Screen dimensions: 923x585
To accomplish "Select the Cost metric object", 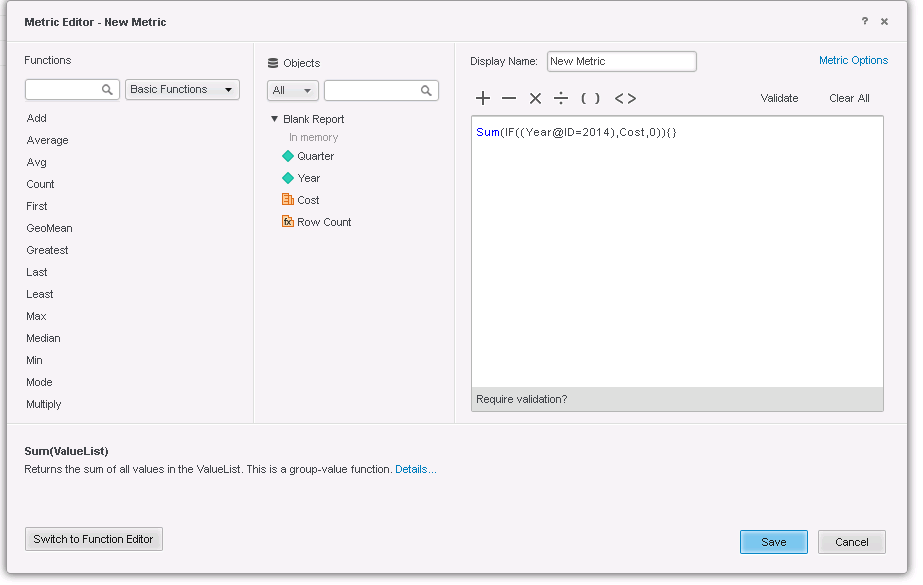I will click(308, 200).
